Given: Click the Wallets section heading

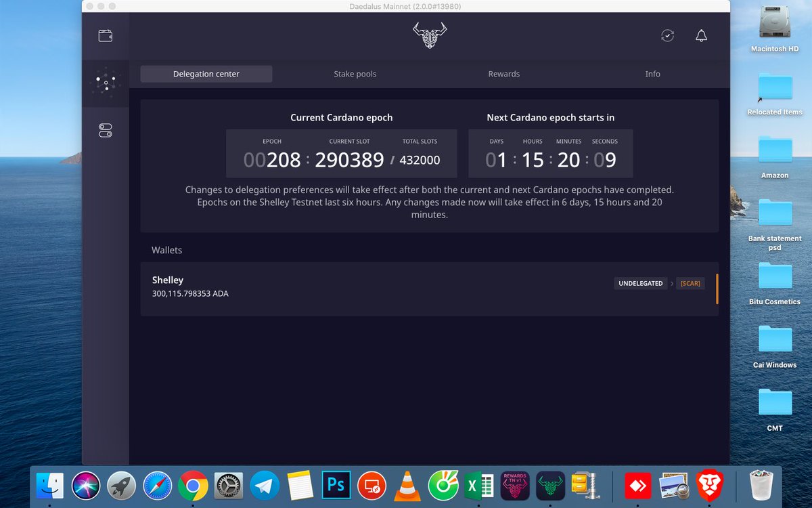Looking at the screenshot, I should pos(167,250).
